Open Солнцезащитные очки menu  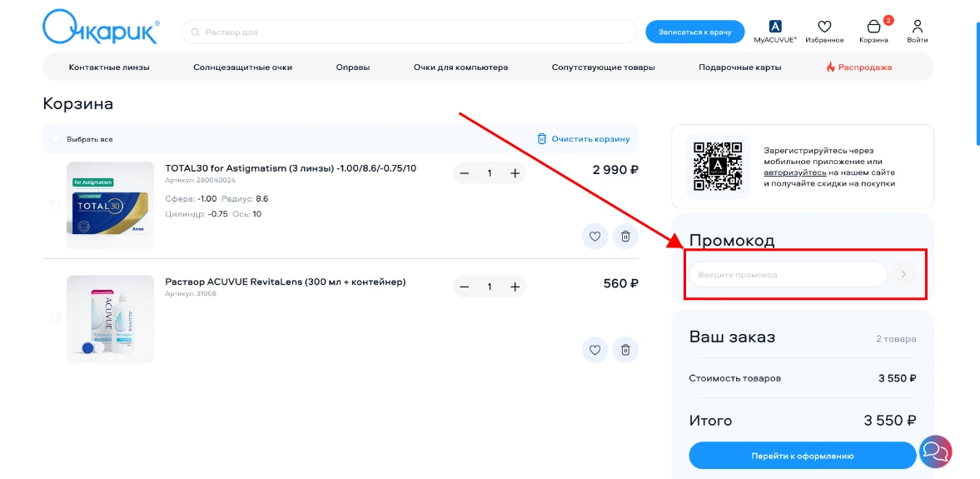pos(242,67)
